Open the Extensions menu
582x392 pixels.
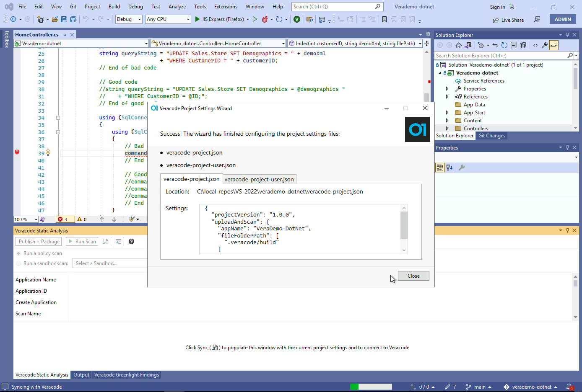[226, 7]
